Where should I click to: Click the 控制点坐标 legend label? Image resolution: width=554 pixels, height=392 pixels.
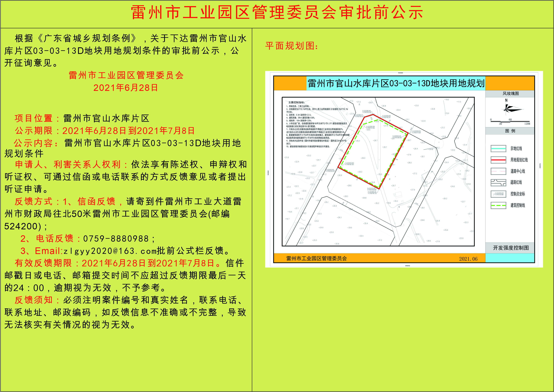coord(518,194)
